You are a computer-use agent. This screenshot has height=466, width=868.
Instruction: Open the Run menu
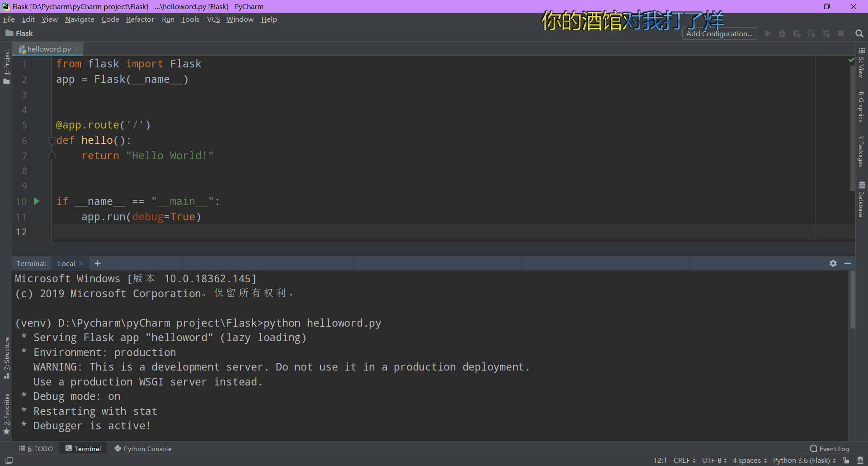click(x=168, y=19)
